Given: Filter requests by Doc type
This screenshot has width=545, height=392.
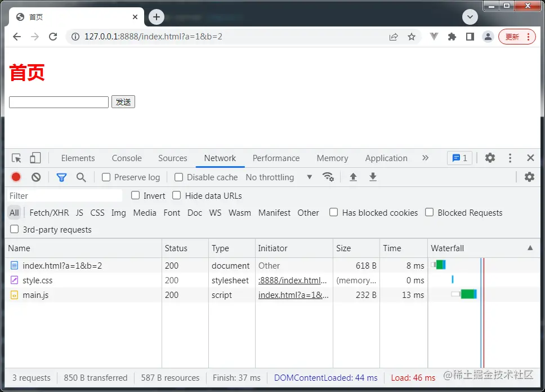Looking at the screenshot, I should 195,213.
